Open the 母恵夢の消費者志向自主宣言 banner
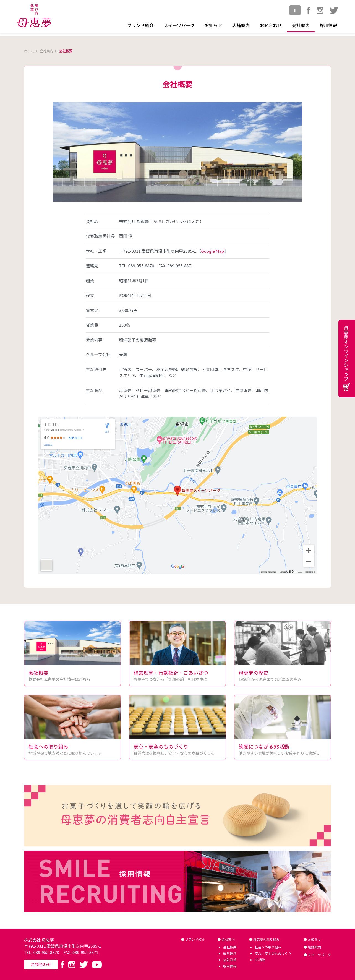Image resolution: width=355 pixels, height=980 pixels. (x=177, y=815)
